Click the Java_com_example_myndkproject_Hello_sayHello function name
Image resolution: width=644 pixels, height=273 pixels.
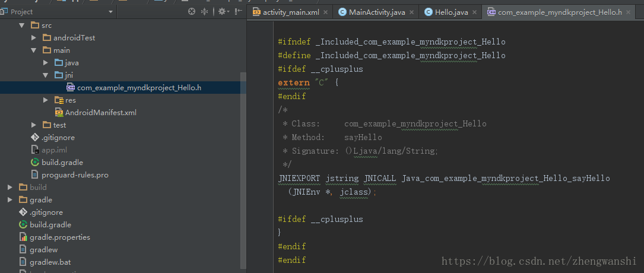click(x=506, y=179)
